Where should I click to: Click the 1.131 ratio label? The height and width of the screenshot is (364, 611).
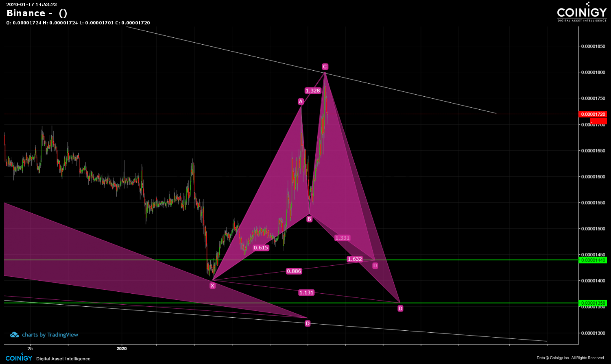click(306, 292)
